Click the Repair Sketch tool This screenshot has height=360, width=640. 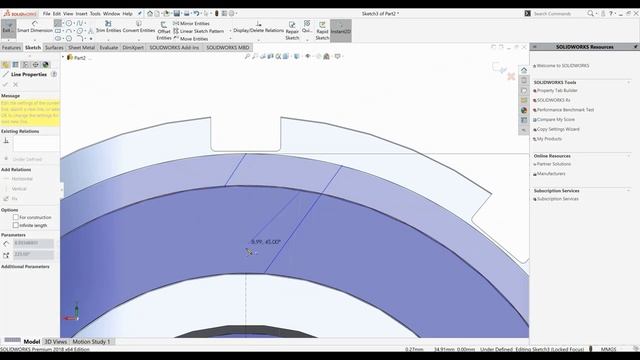point(292,31)
